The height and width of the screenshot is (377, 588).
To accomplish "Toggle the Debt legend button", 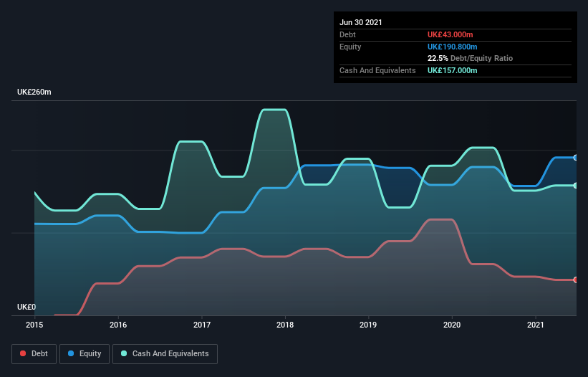I will (34, 354).
